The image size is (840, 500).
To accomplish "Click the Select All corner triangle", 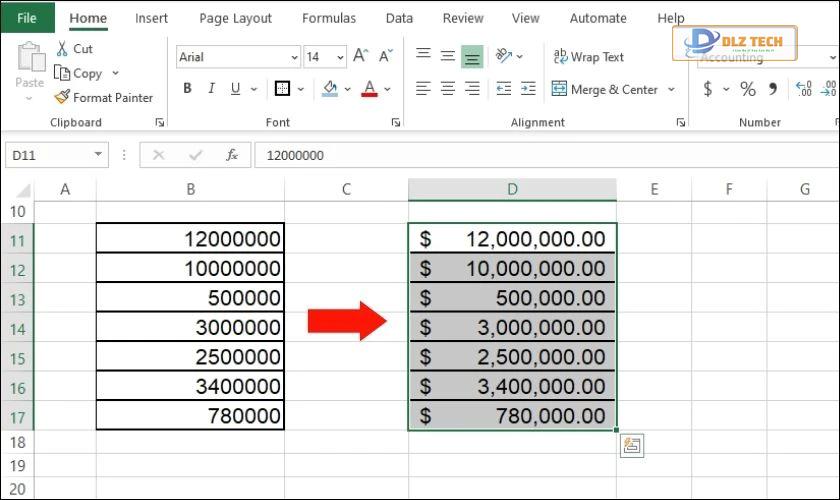I will [23, 190].
